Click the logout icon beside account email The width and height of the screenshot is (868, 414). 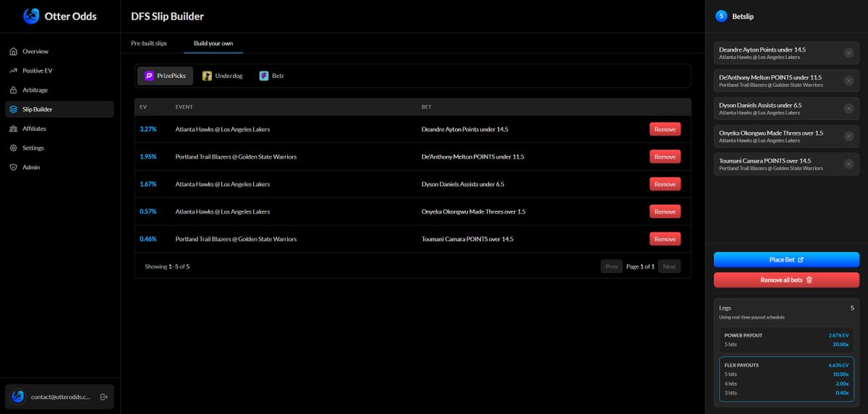coord(103,397)
